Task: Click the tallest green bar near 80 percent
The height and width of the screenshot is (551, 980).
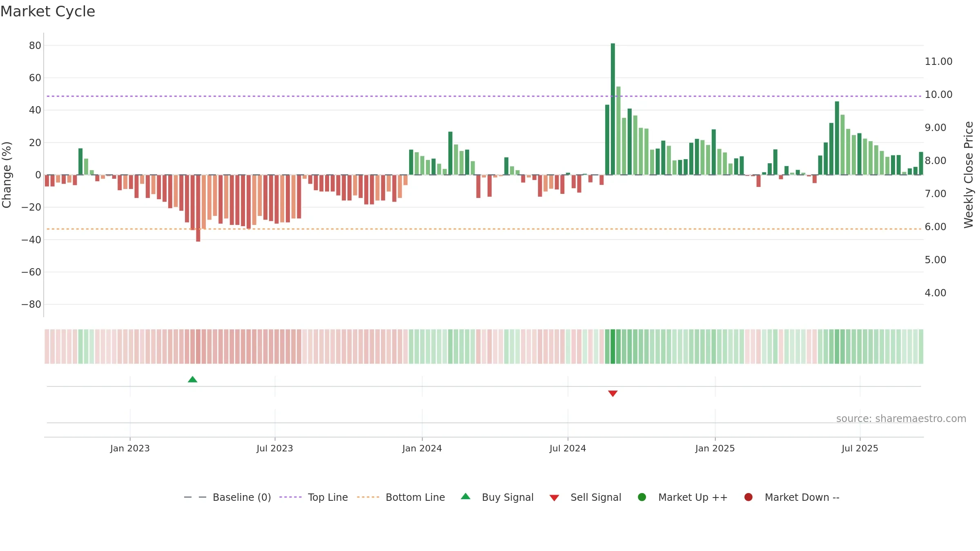Action: (613, 109)
